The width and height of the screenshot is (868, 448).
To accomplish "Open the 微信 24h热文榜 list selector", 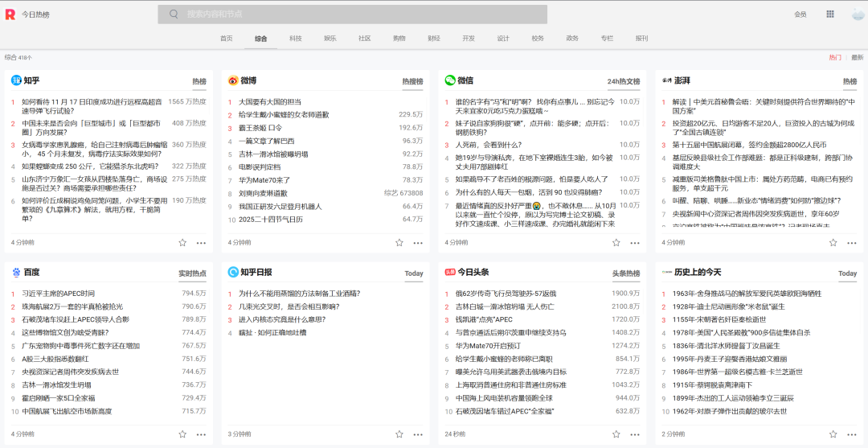I will [x=624, y=81].
